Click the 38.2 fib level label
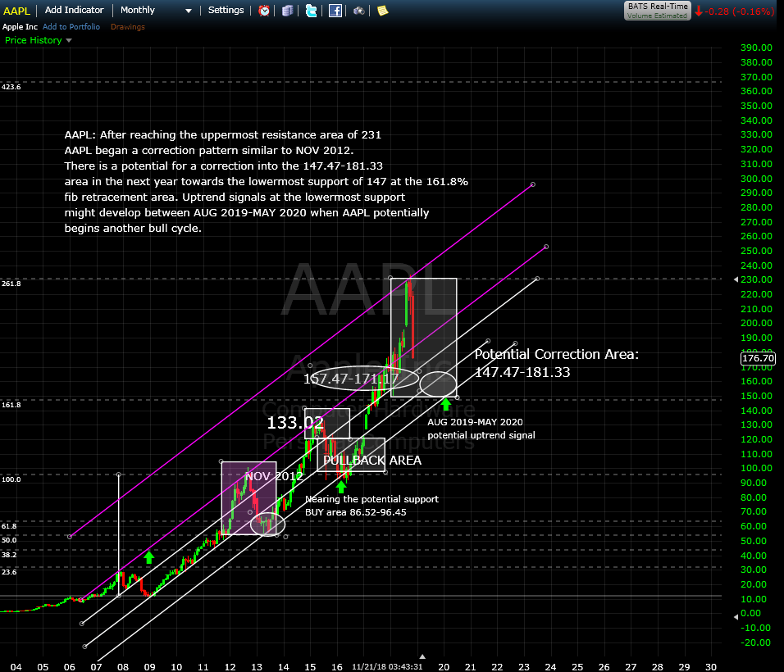Screen dimensions: 784x672 (9, 555)
